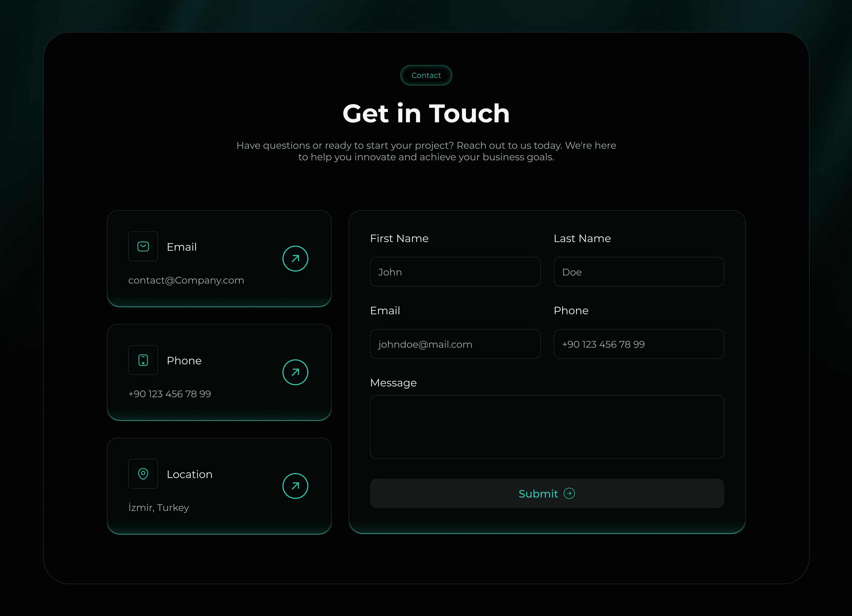This screenshot has width=852, height=616.
Task: Click the İzmir, Turkey location text
Action: [x=159, y=507]
